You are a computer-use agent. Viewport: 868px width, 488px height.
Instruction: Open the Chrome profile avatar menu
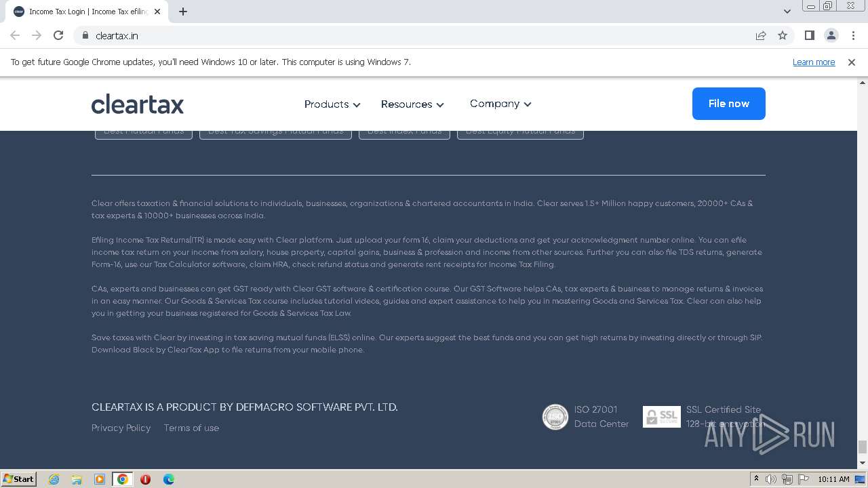(x=831, y=35)
